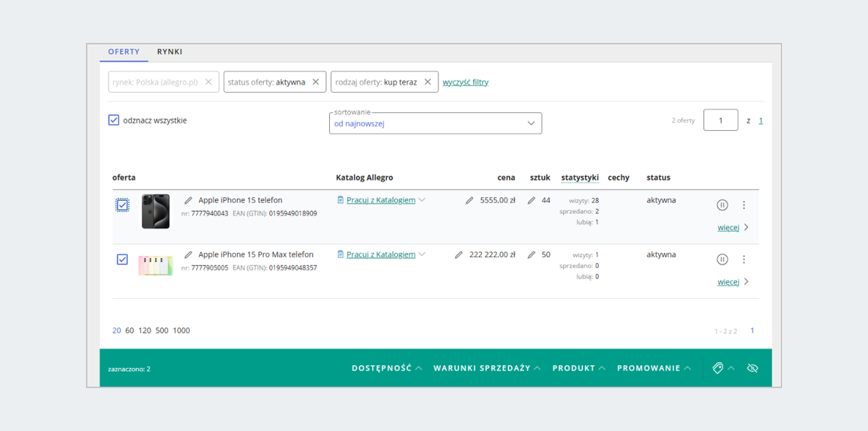Click wyczyść filtry link
This screenshot has width=868, height=431.
click(465, 82)
